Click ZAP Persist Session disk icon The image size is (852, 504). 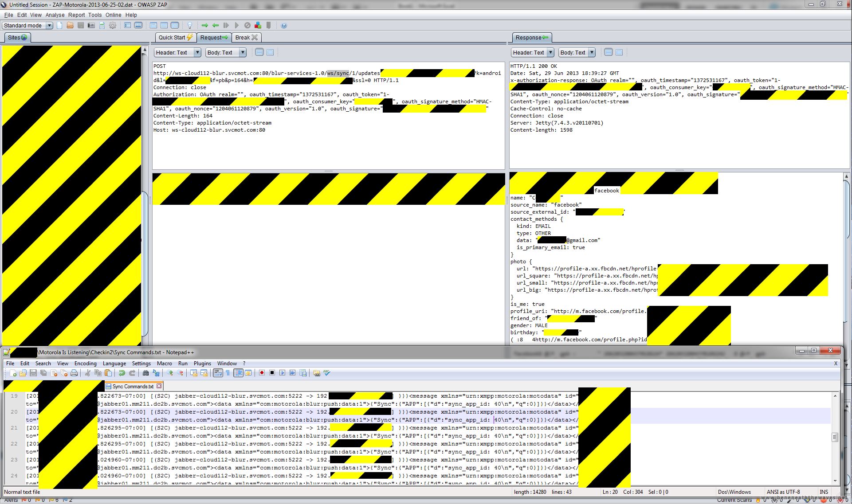coord(81,26)
